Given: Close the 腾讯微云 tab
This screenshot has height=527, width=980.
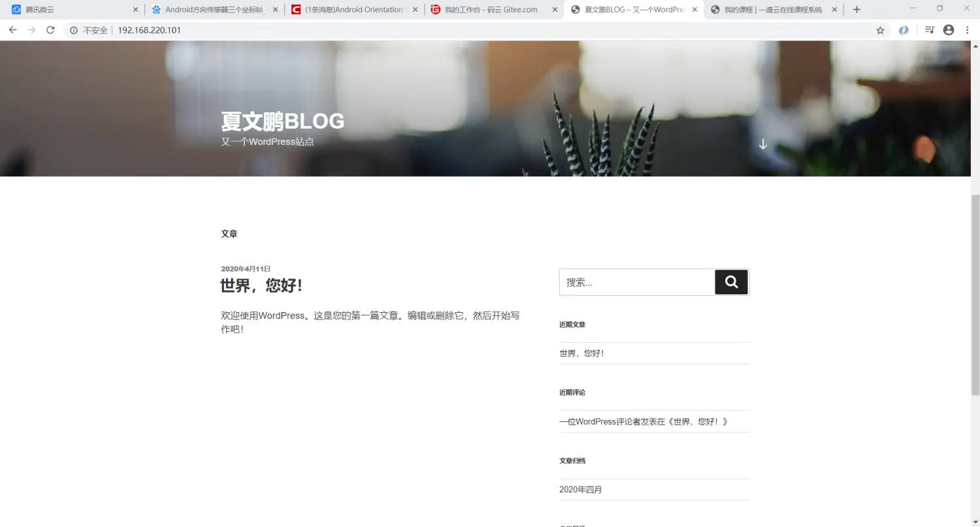Looking at the screenshot, I should tap(135, 10).
